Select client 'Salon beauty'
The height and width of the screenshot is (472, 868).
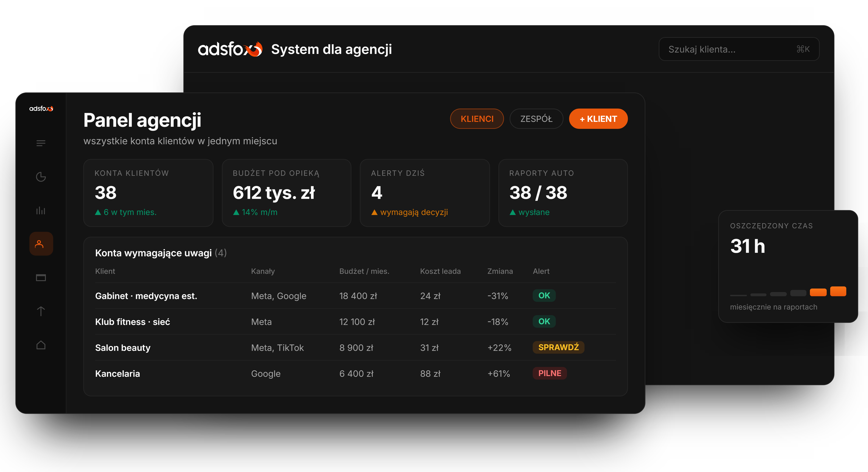(x=123, y=348)
